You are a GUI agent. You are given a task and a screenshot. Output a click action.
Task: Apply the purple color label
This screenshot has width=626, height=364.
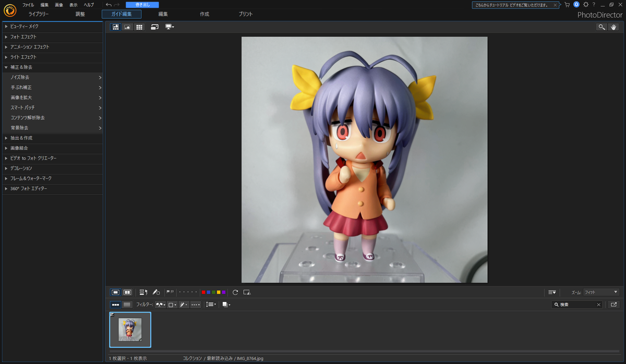click(224, 293)
